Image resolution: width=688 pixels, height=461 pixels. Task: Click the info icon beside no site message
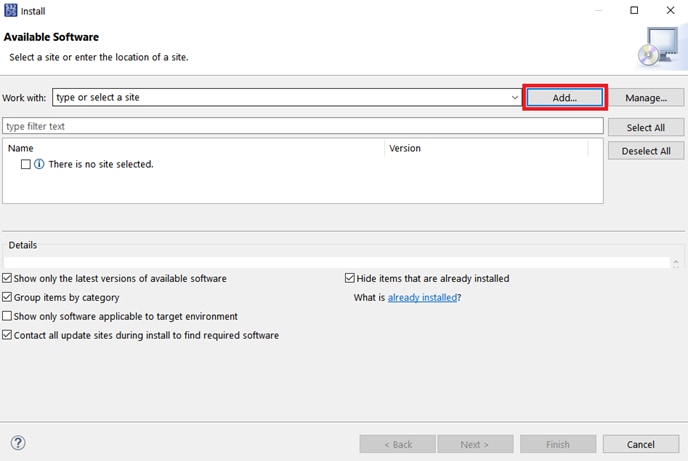(x=39, y=164)
